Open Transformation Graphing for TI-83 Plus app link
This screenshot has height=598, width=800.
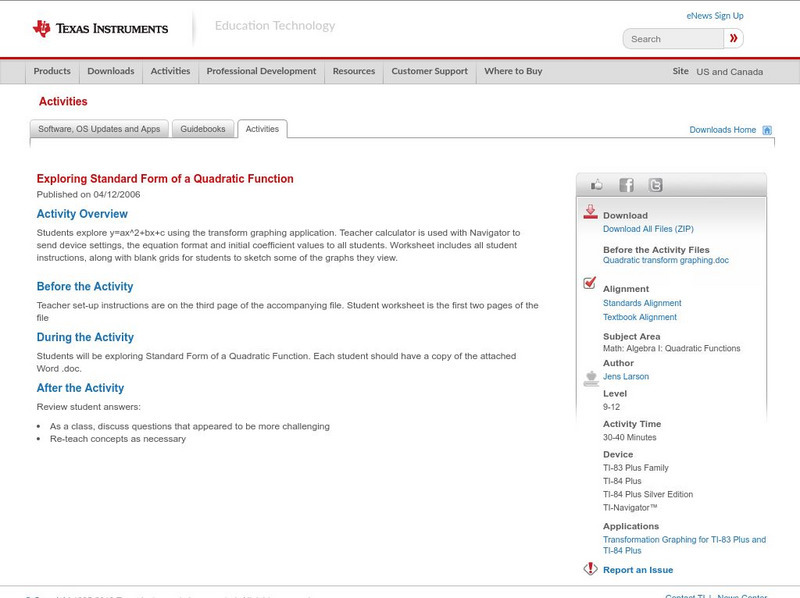(684, 545)
